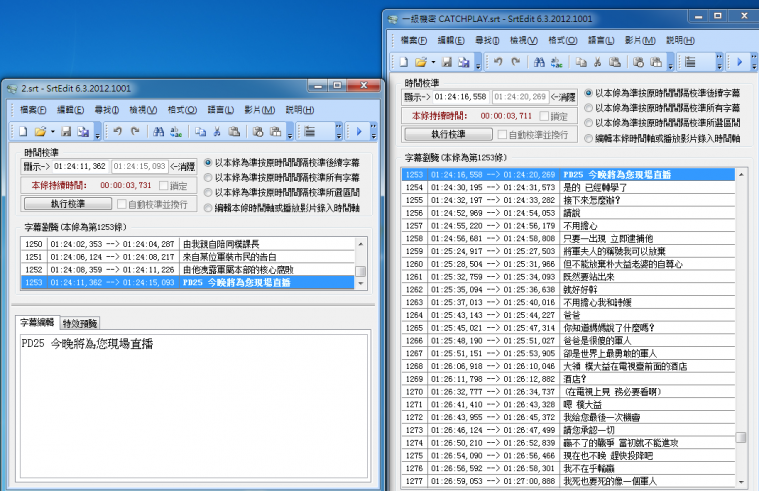The image size is (759, 491).
Task: Click start time field 01:24:11,362
Action: tap(80, 167)
